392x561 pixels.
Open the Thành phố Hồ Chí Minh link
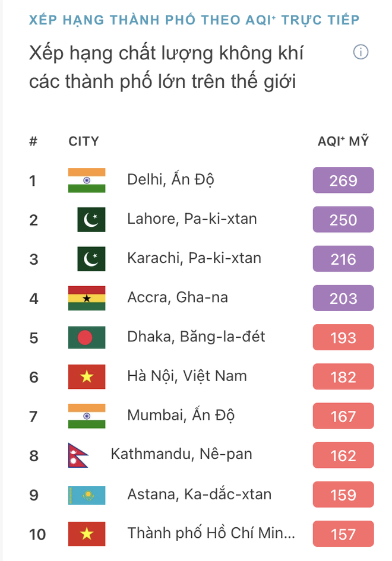211,533
